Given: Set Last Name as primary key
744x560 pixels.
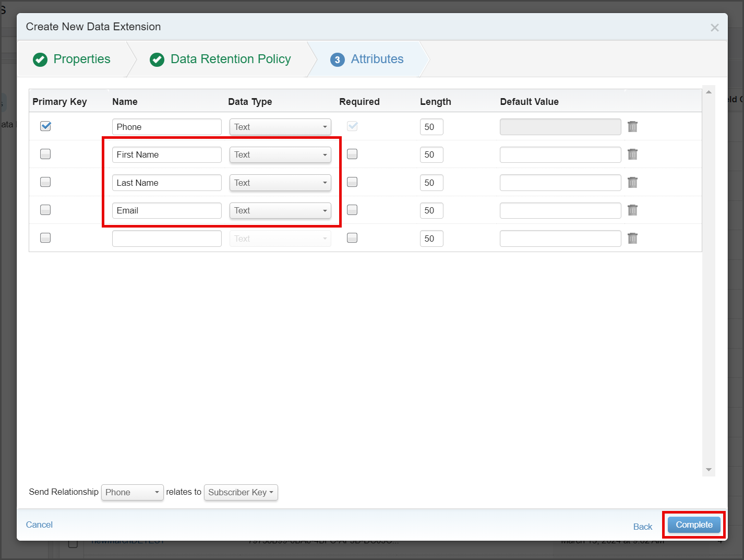Looking at the screenshot, I should point(45,182).
